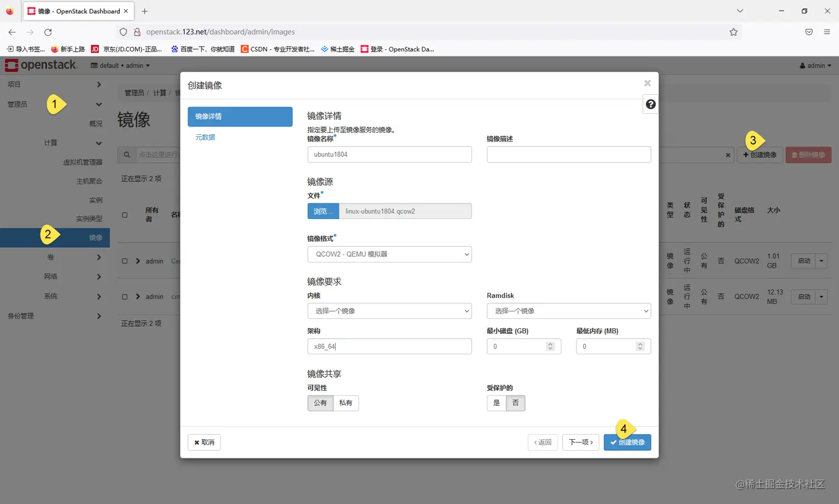Open the Ramdisk image selection dropdown
839x504 pixels.
pyautogui.click(x=568, y=310)
